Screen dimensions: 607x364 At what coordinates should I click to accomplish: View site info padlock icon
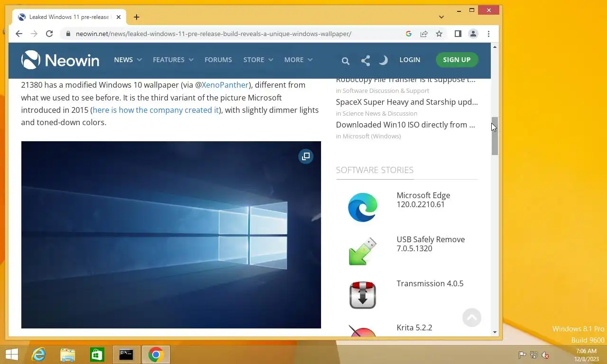click(68, 34)
